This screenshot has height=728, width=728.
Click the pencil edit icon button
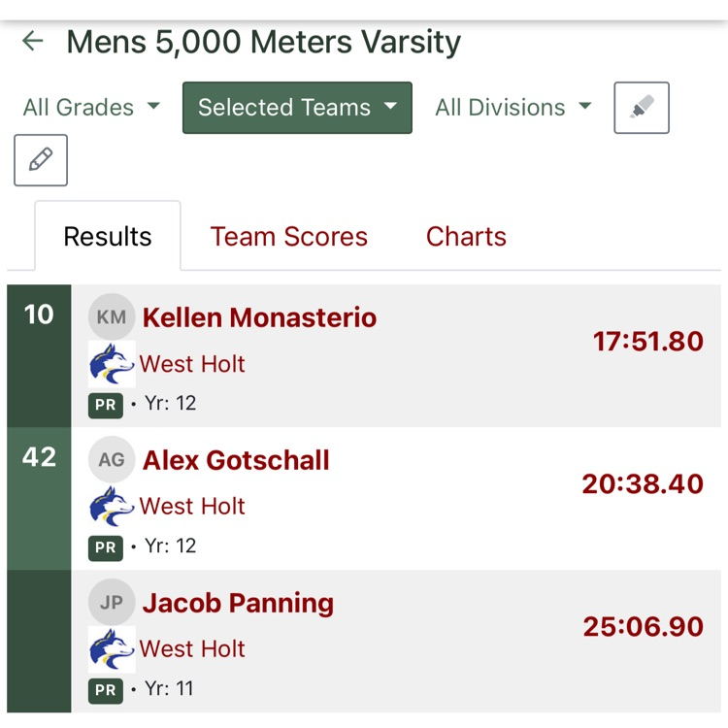(41, 160)
